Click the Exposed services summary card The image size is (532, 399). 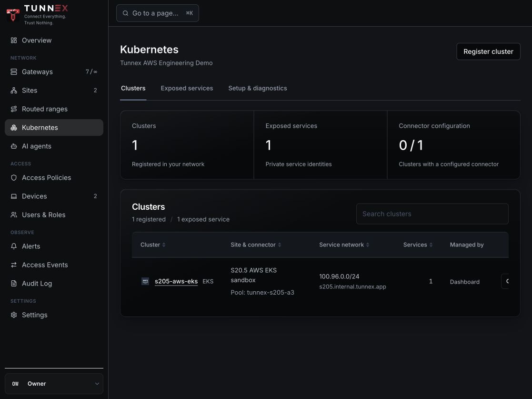pos(320,145)
